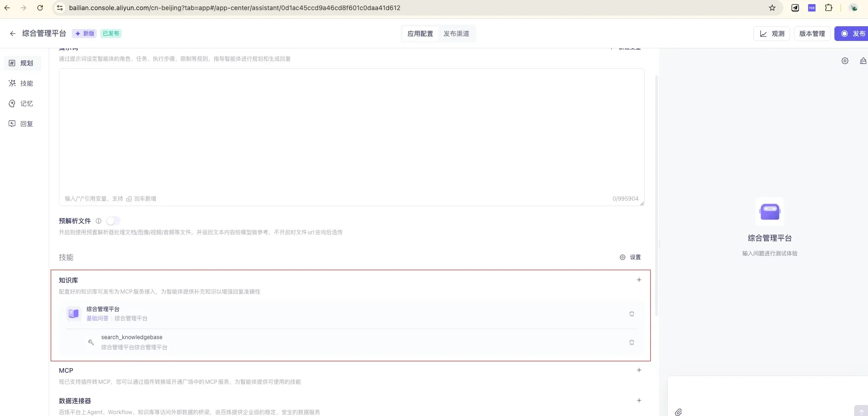Switch to the 应用配置 tab
The image size is (868, 416).
420,34
